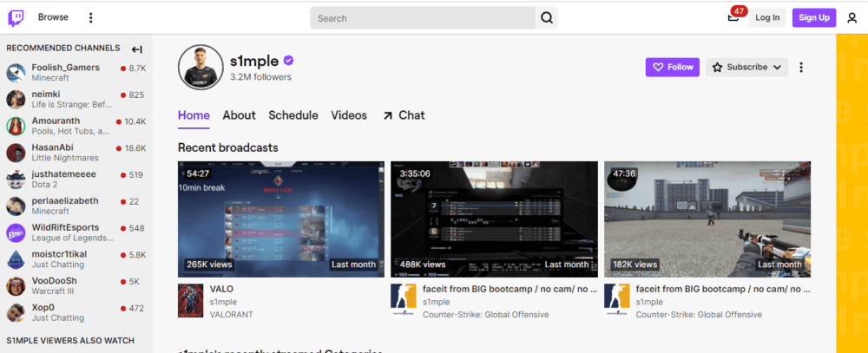
Task: Play the 3:35:06 broadcast thumbnail
Action: [x=495, y=219]
